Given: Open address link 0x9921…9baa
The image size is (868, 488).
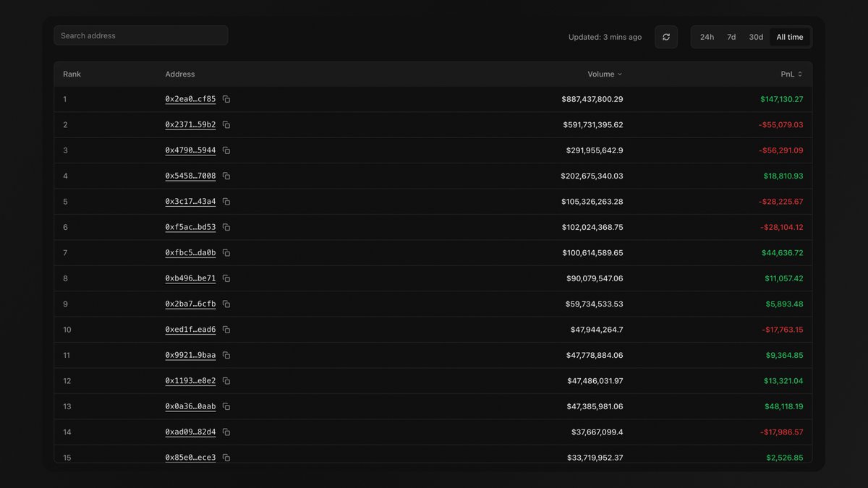Looking at the screenshot, I should click(190, 355).
